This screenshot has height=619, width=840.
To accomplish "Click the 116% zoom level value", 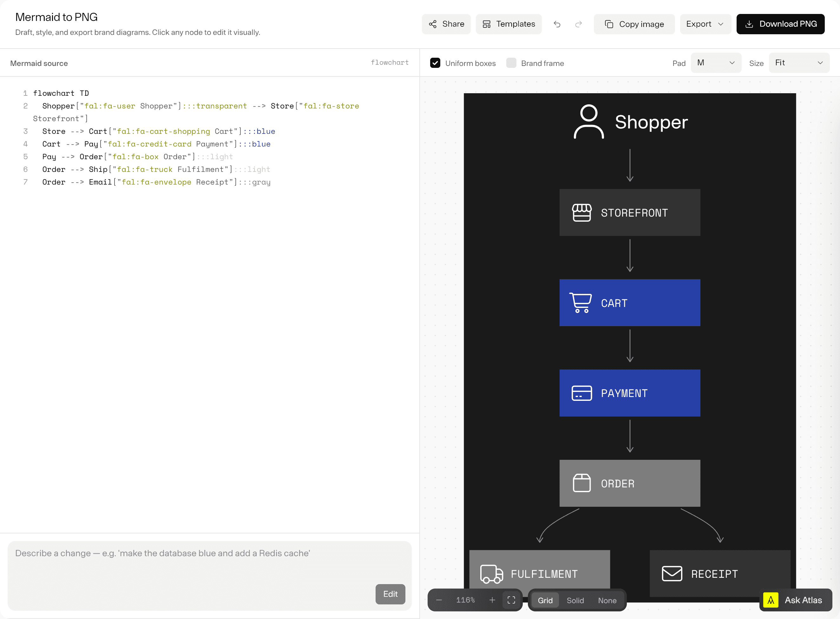I will click(466, 600).
